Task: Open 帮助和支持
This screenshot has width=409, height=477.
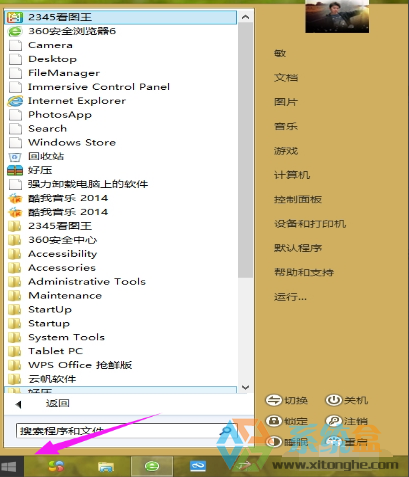Action: coord(304,272)
